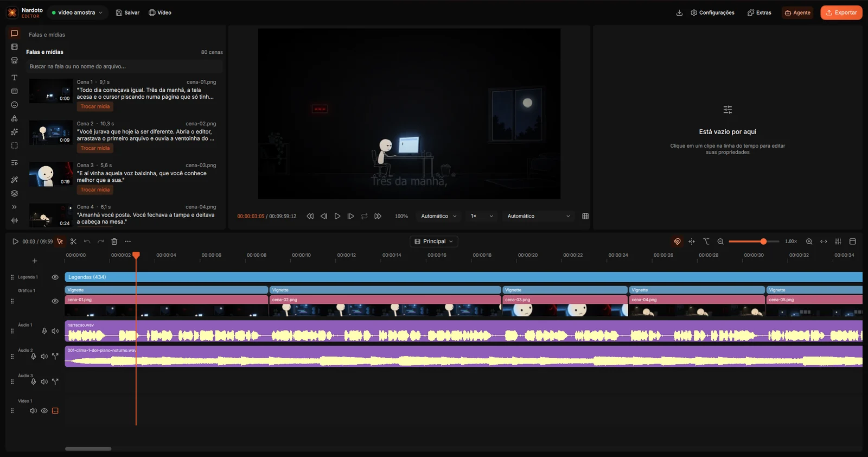Toggle the magnet snapping icon
The width and height of the screenshot is (868, 457).
tap(677, 242)
